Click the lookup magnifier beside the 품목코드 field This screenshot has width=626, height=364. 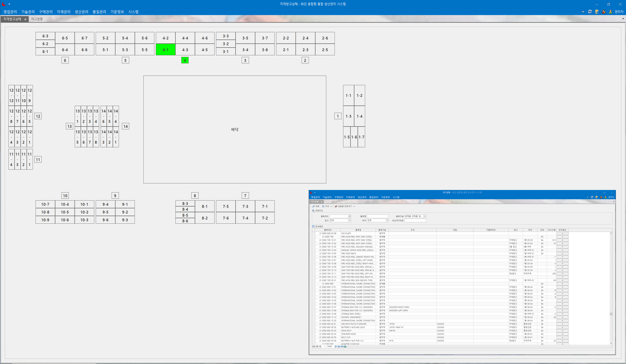point(350,216)
